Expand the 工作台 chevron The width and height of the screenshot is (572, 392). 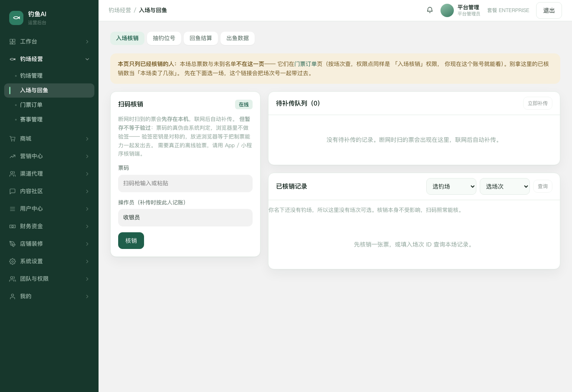click(87, 42)
